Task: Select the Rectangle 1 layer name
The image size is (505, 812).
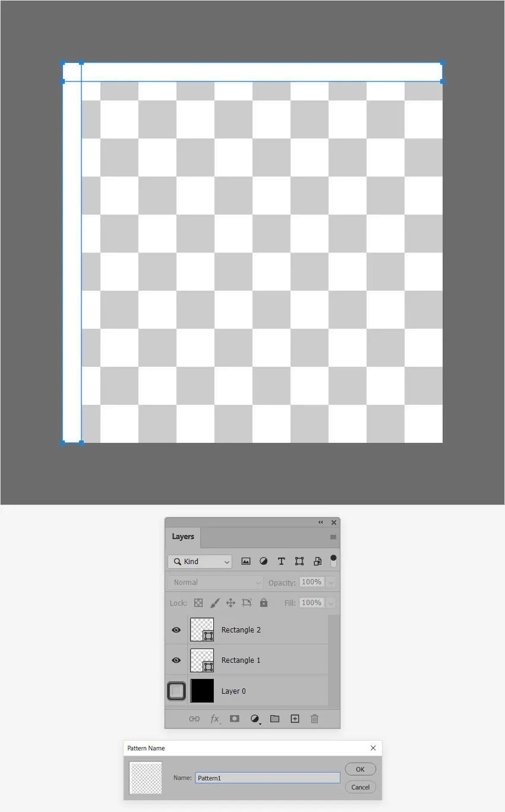Action: (241, 660)
